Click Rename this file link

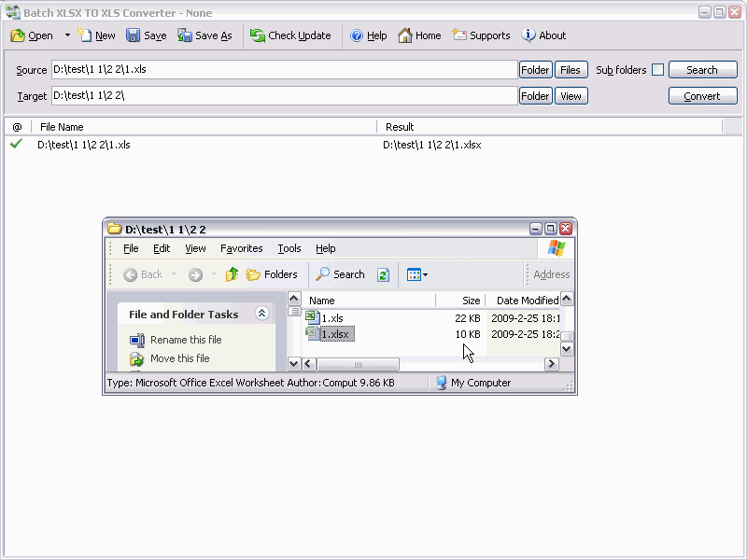click(x=186, y=340)
